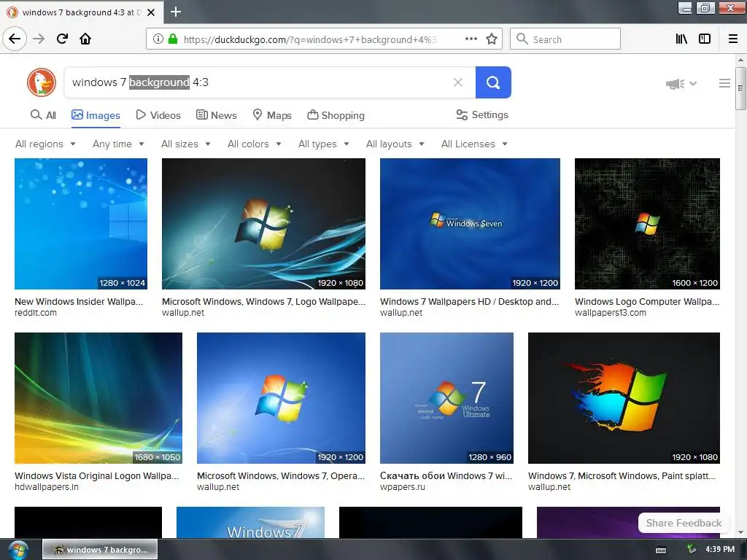Reload the page with the refresh icon
The image size is (747, 560).
coord(62,39)
